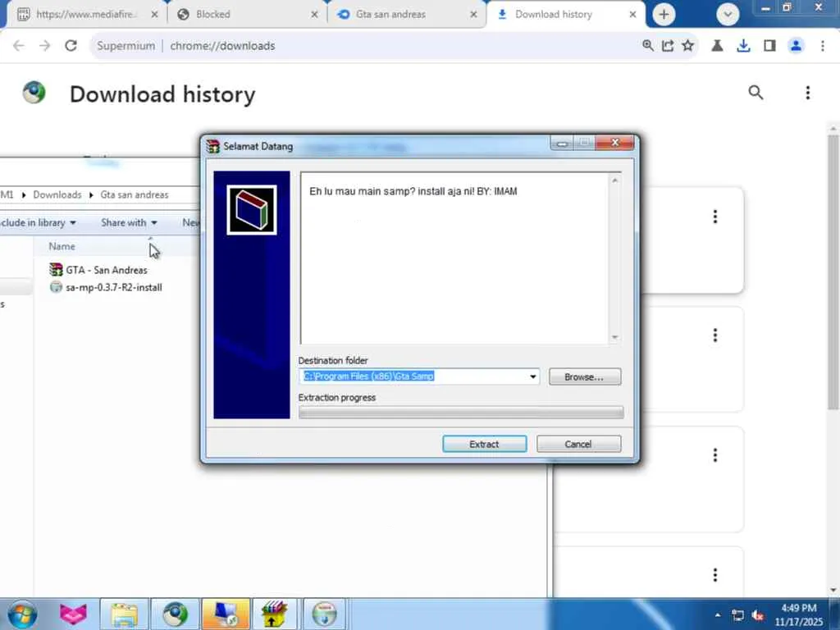The width and height of the screenshot is (840, 630).
Task: Click Cancel in the Selamat Datang dialog
Action: (578, 444)
